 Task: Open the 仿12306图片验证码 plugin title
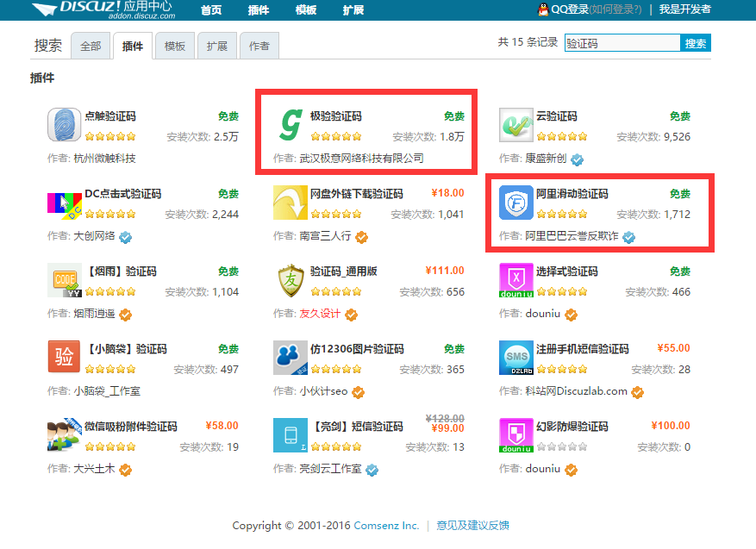(357, 349)
